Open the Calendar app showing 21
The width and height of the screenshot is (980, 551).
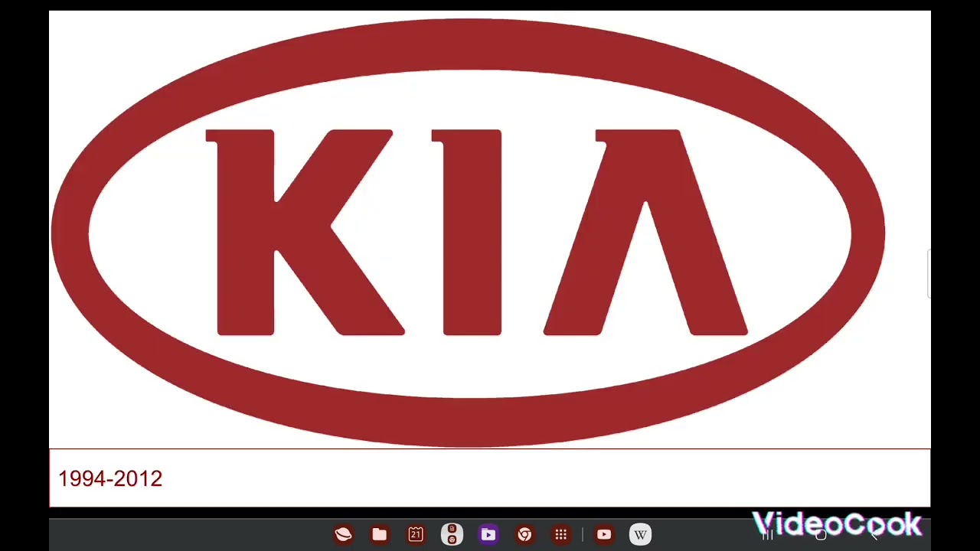416,534
